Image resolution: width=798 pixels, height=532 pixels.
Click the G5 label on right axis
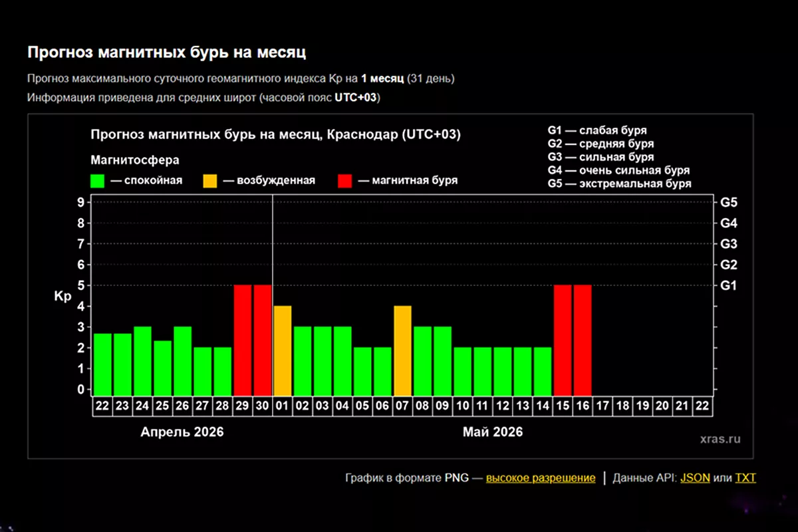728,202
